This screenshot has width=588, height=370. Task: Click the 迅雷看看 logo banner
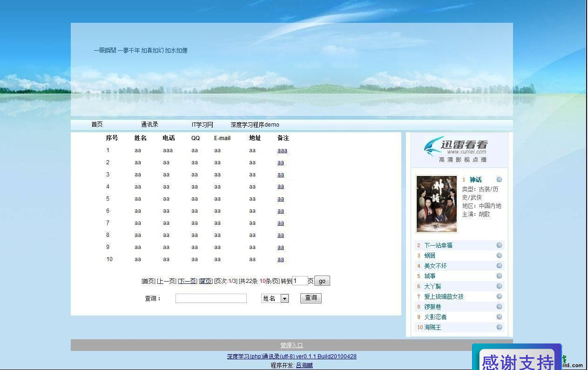[459, 149]
